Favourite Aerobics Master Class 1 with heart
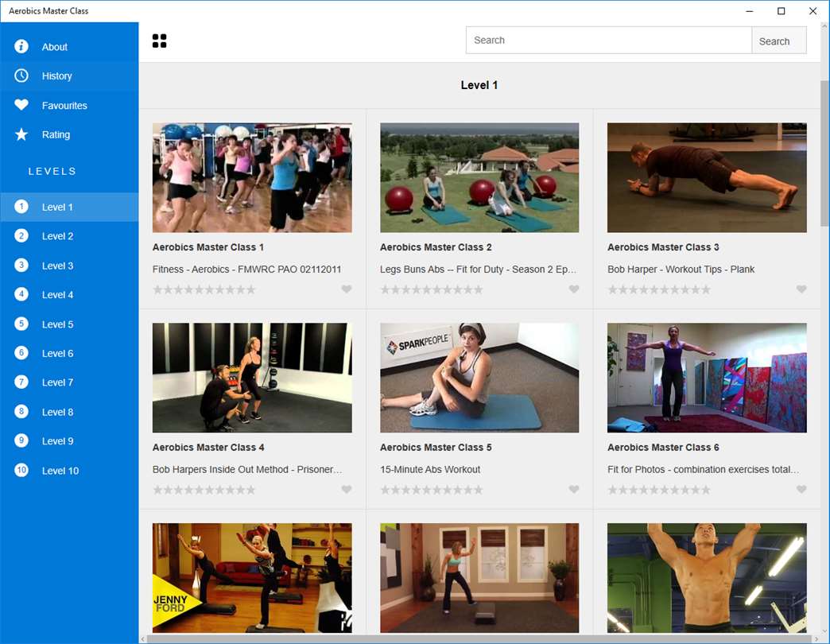This screenshot has width=830, height=644. tap(346, 289)
